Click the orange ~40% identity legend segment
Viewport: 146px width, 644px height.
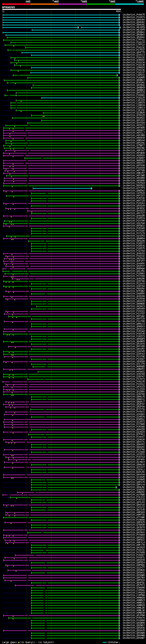[x=45, y=4]
